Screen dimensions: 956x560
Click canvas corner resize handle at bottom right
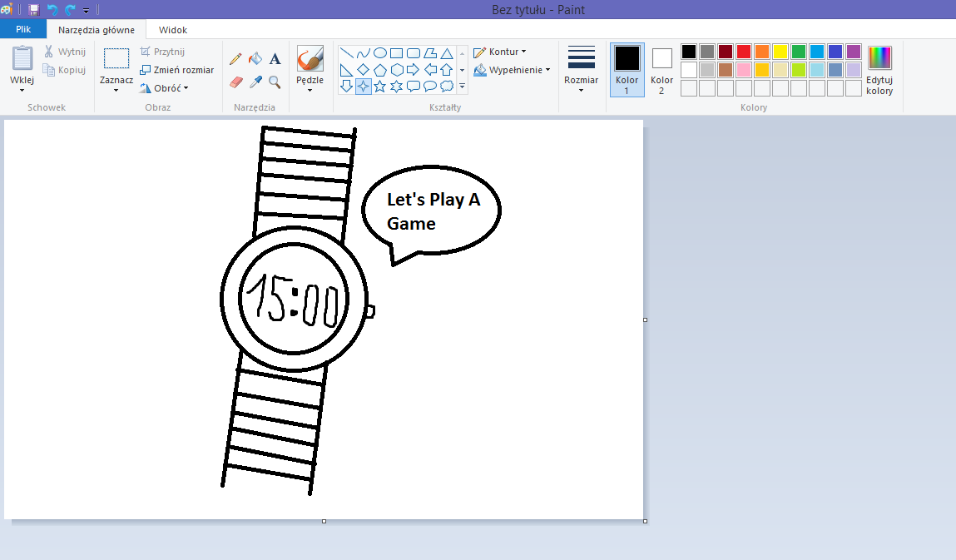pos(645,521)
